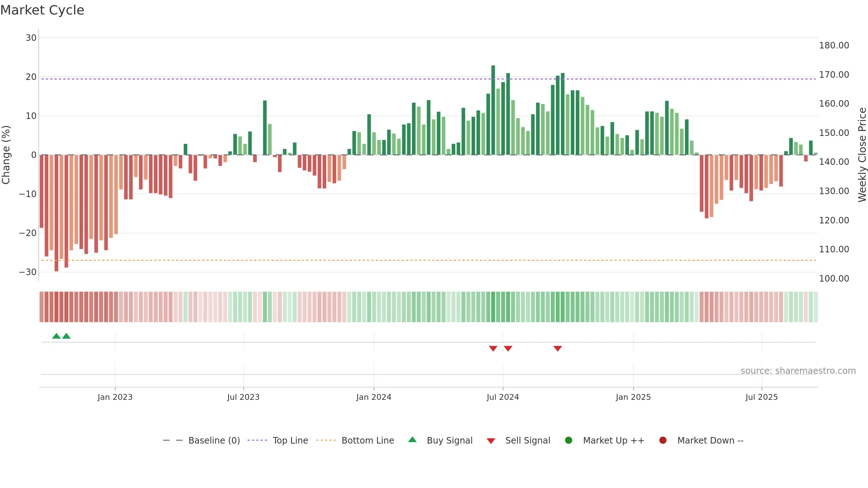Viewport: 868px width, 488px height.
Task: Click the deepest red bar below −30 level
Action: pyautogui.click(x=56, y=213)
